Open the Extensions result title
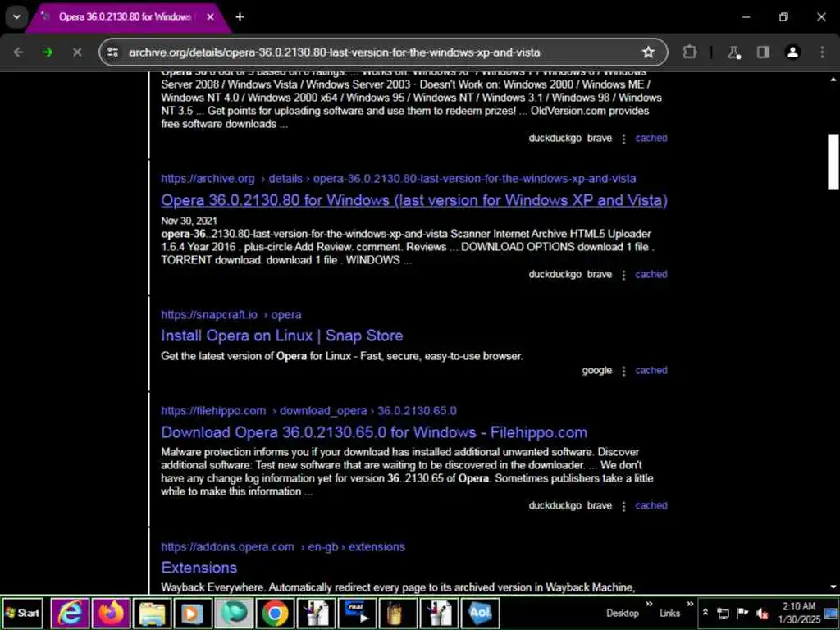The height and width of the screenshot is (630, 840). [199, 568]
